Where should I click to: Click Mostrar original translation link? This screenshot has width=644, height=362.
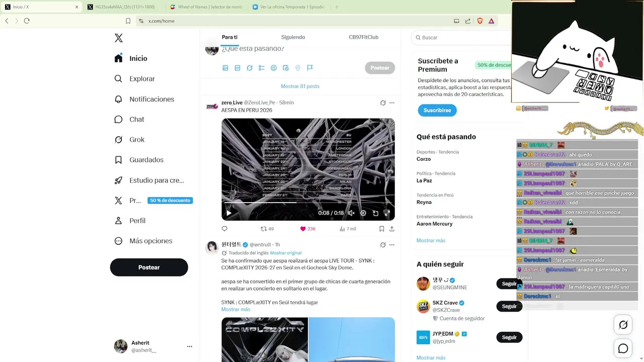286,253
